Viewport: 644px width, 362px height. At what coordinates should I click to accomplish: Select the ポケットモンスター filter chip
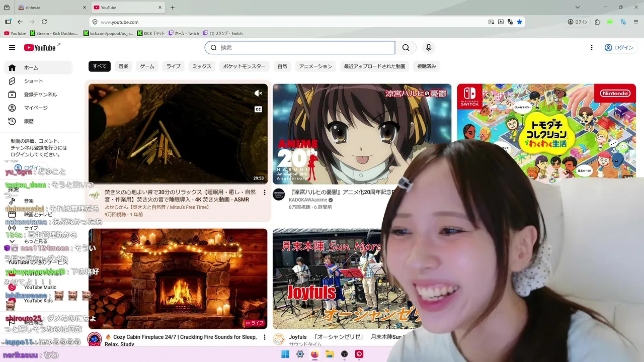tap(245, 66)
